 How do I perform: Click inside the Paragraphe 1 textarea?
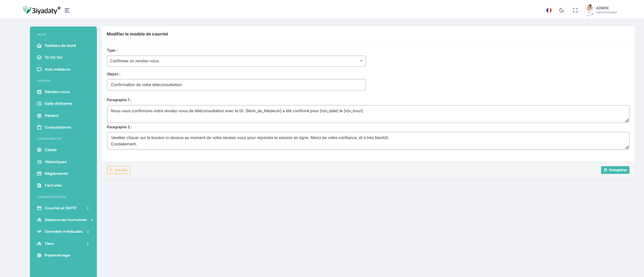[x=367, y=114]
